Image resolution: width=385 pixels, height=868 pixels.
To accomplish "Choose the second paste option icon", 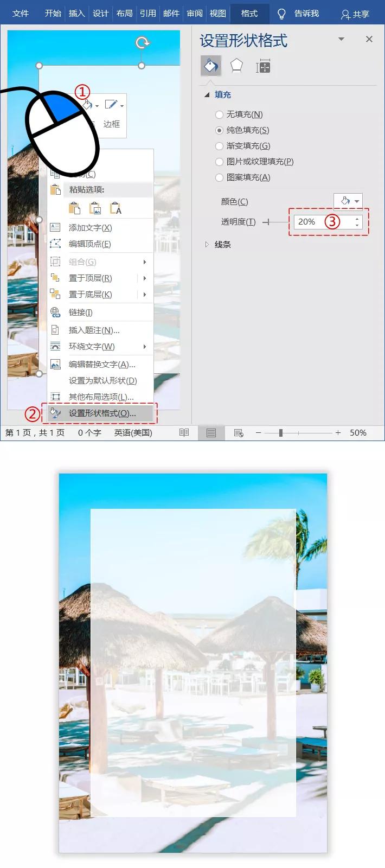I will [x=95, y=208].
